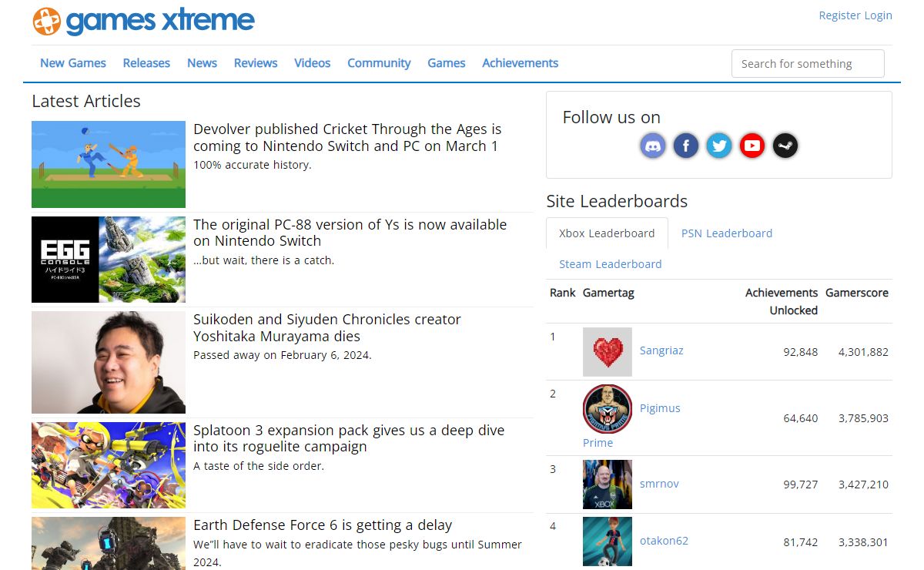This screenshot has height=570, width=924.
Task: Click achievements count 92,848
Action: pos(801,352)
